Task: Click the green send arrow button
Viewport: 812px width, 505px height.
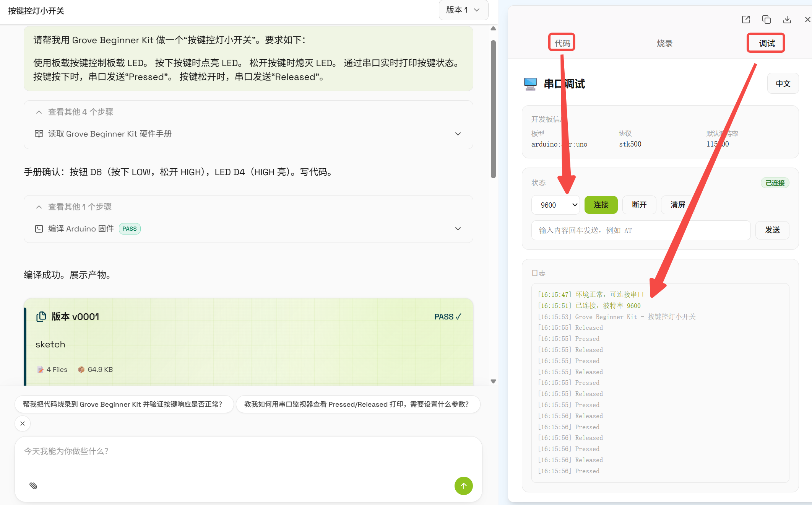Action: [463, 485]
